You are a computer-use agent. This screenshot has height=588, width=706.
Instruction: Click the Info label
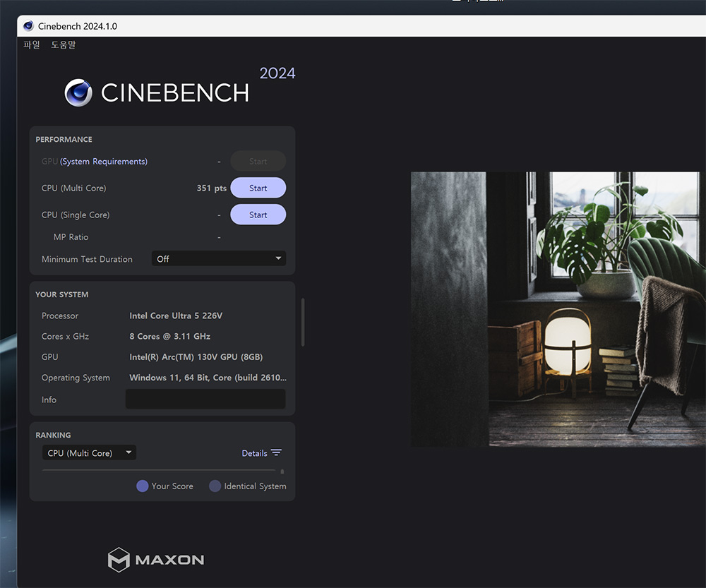point(49,400)
